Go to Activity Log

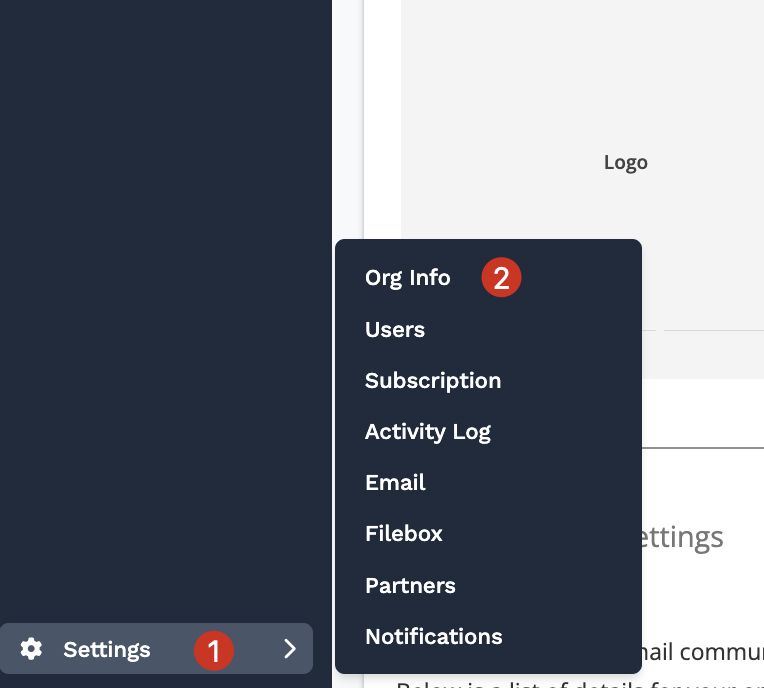427,432
